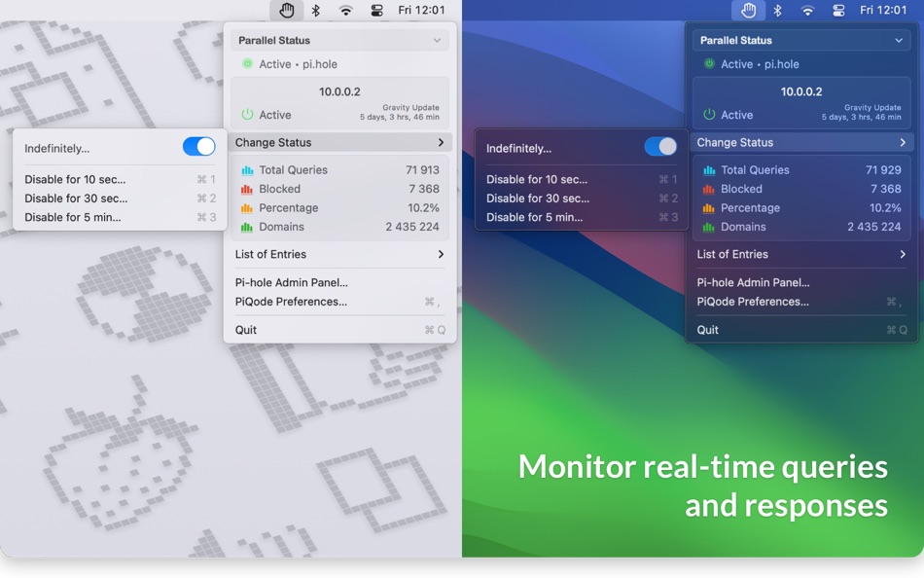The height and width of the screenshot is (578, 924).
Task: Click the green Domains chart icon in light menu
Action: pos(247,227)
